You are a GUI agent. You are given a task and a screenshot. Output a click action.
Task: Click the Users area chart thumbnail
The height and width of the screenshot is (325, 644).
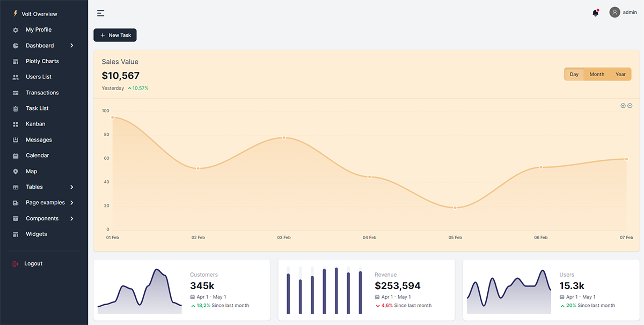click(509, 292)
